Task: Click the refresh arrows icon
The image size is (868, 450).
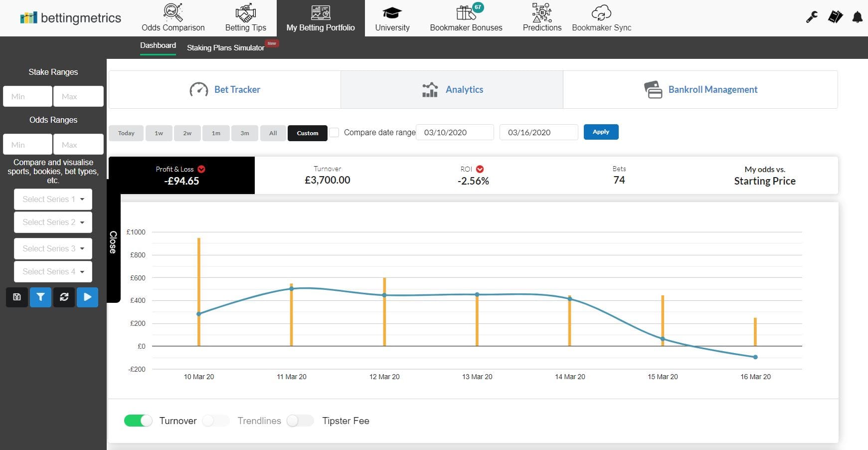Action: [x=64, y=297]
